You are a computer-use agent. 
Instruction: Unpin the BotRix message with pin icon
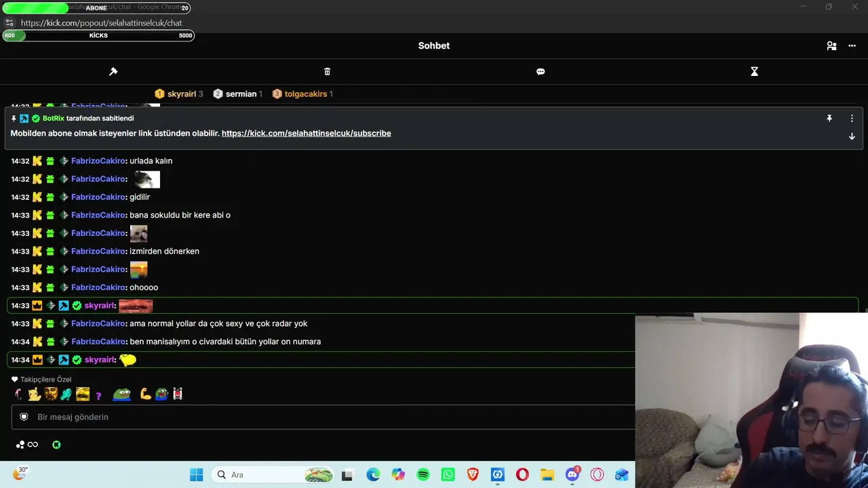829,119
